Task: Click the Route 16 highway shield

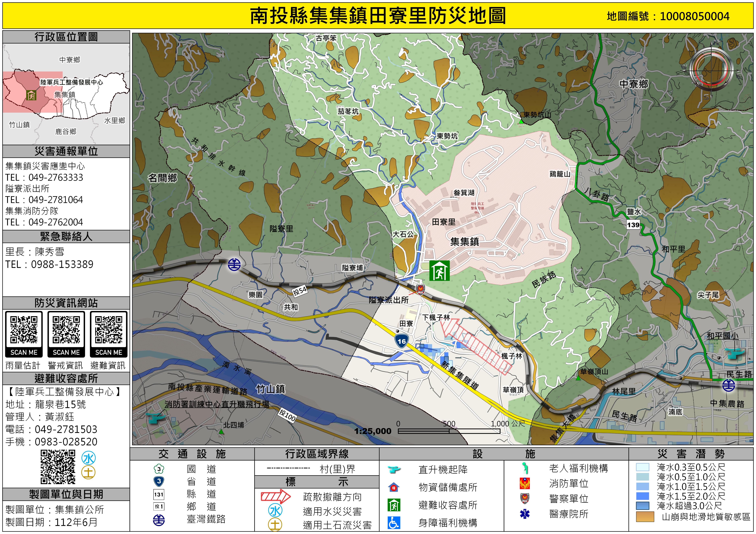Action: click(401, 341)
